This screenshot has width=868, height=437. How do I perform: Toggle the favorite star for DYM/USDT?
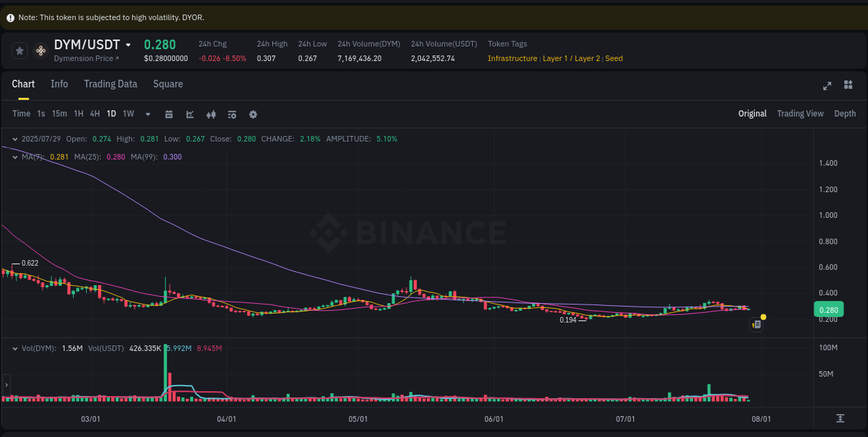tap(19, 51)
